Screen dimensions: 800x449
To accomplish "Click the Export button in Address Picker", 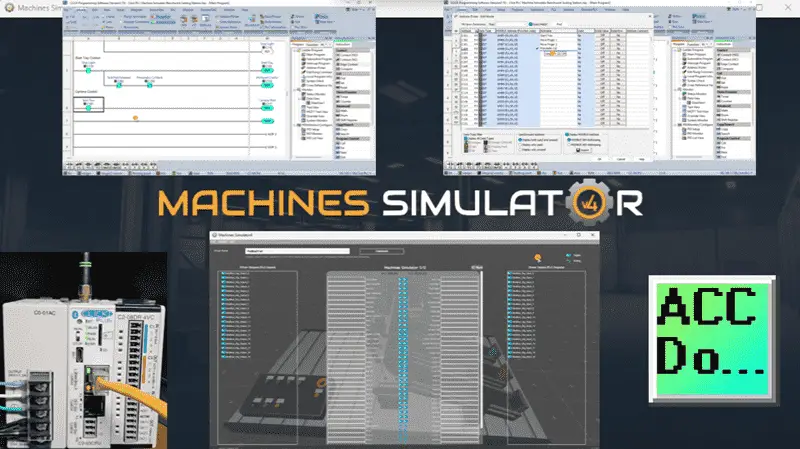I will click(583, 150).
